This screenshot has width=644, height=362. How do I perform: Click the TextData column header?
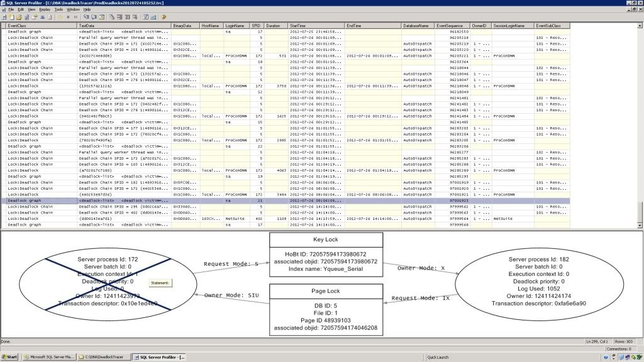click(124, 25)
